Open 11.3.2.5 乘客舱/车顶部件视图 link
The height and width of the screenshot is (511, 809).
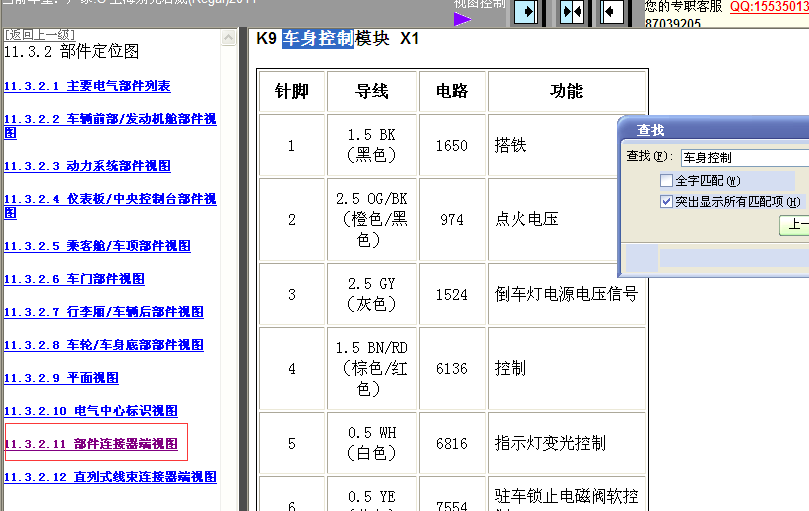pyautogui.click(x=97, y=246)
